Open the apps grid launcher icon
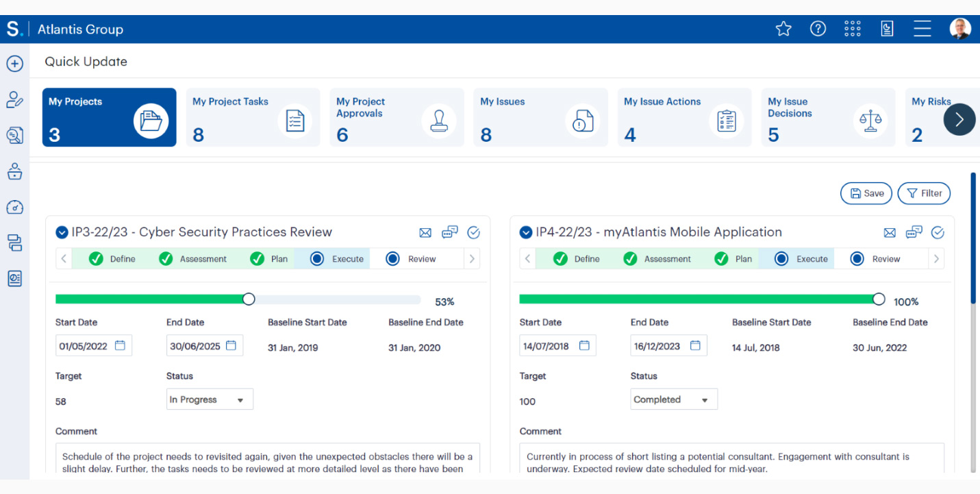 [853, 29]
